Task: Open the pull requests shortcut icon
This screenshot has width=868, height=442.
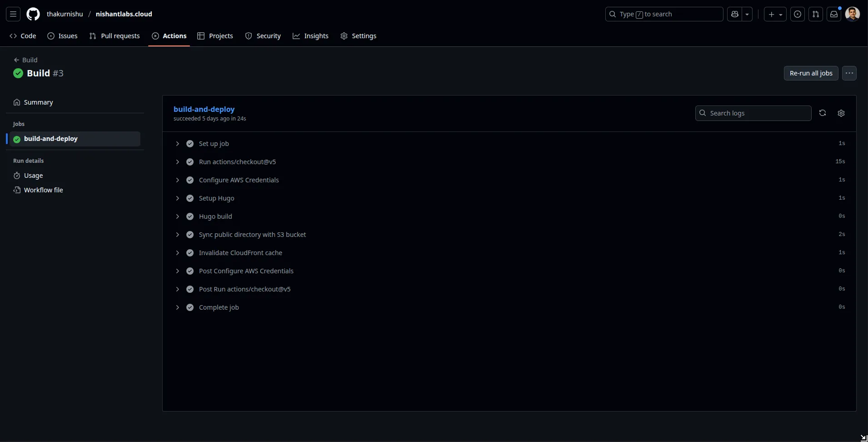Action: (x=815, y=14)
